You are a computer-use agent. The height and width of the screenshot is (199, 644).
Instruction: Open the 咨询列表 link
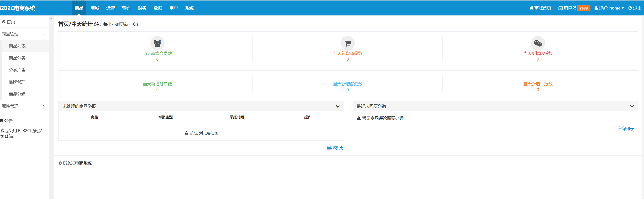tap(625, 129)
